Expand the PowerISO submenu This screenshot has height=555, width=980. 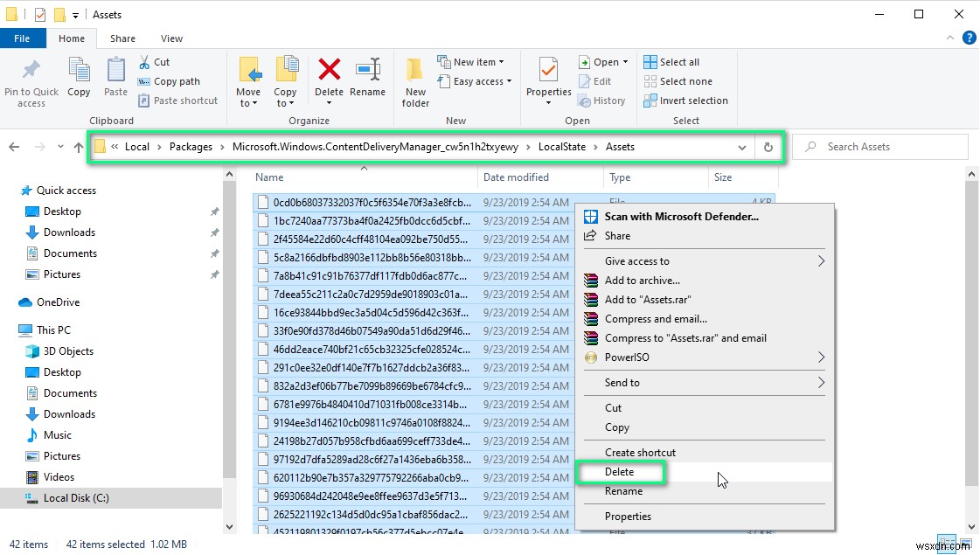[821, 357]
